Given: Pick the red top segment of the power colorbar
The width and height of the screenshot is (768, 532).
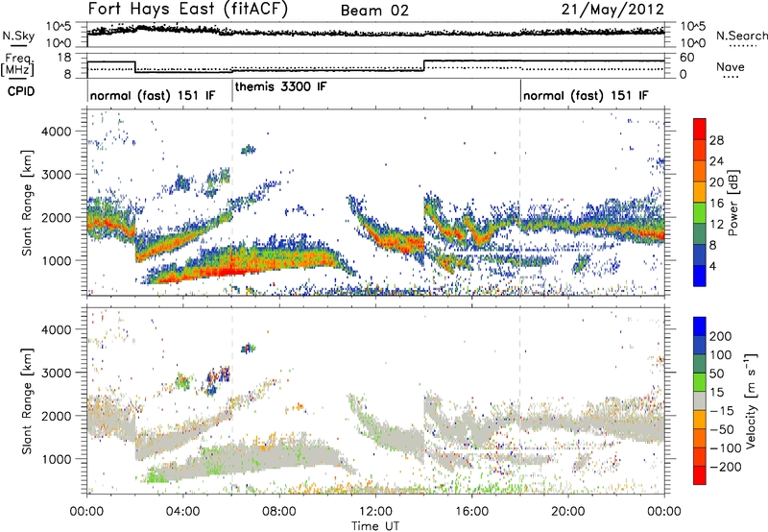Looking at the screenshot, I should pyautogui.click(x=700, y=129).
